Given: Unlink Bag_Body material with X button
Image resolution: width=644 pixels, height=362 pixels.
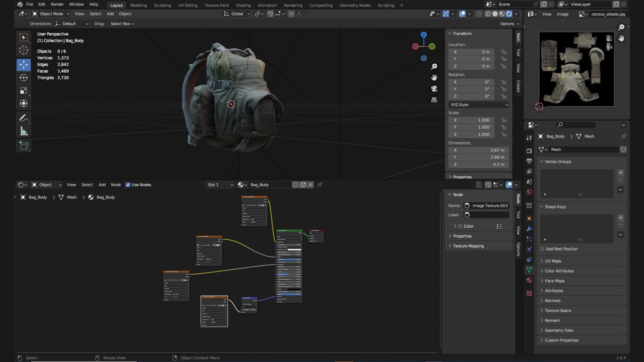Looking at the screenshot, I should tap(310, 185).
